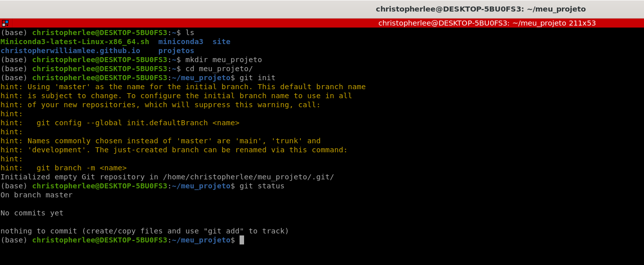Click the No commits yet line
The height and width of the screenshot is (265, 644).
coord(32,213)
